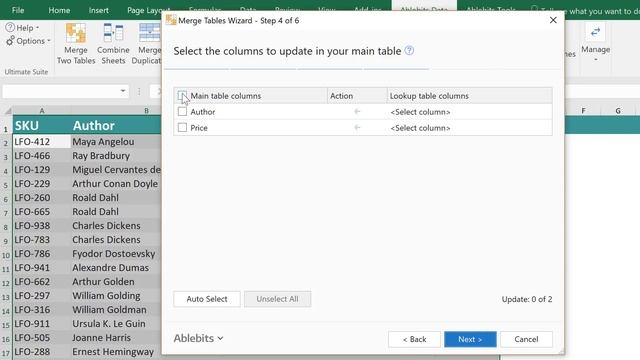Close the Merge Tables Wizard dialog
Image resolution: width=640 pixels, height=360 pixels.
pyautogui.click(x=553, y=20)
